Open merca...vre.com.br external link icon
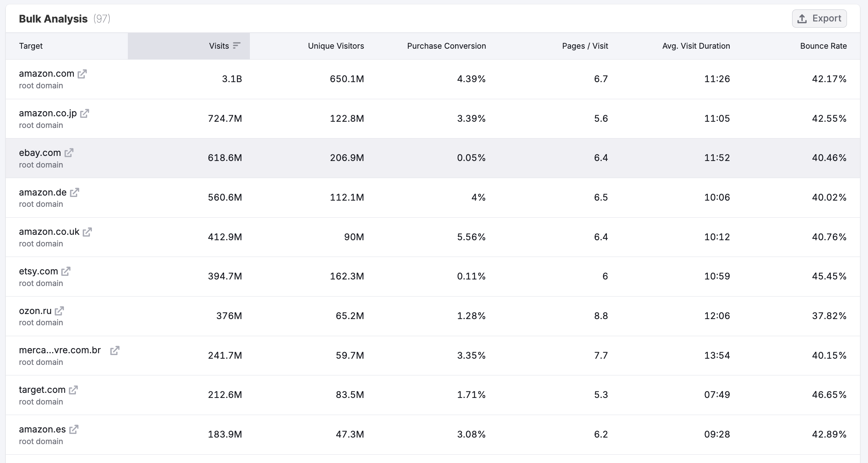This screenshot has height=463, width=868. (115, 350)
